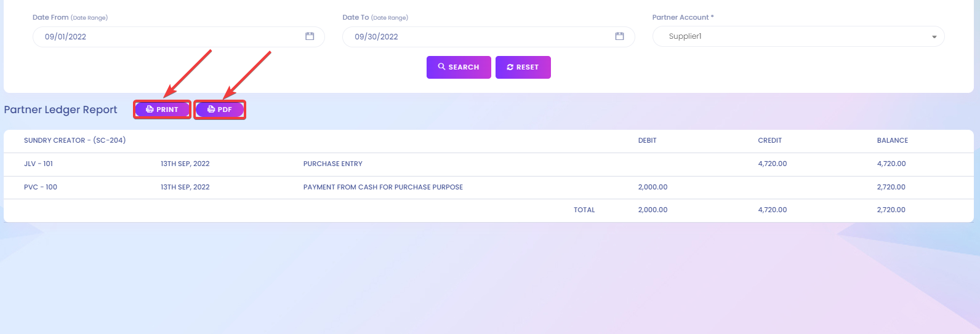Click the CREDIT column header
The image size is (980, 334).
(770, 141)
